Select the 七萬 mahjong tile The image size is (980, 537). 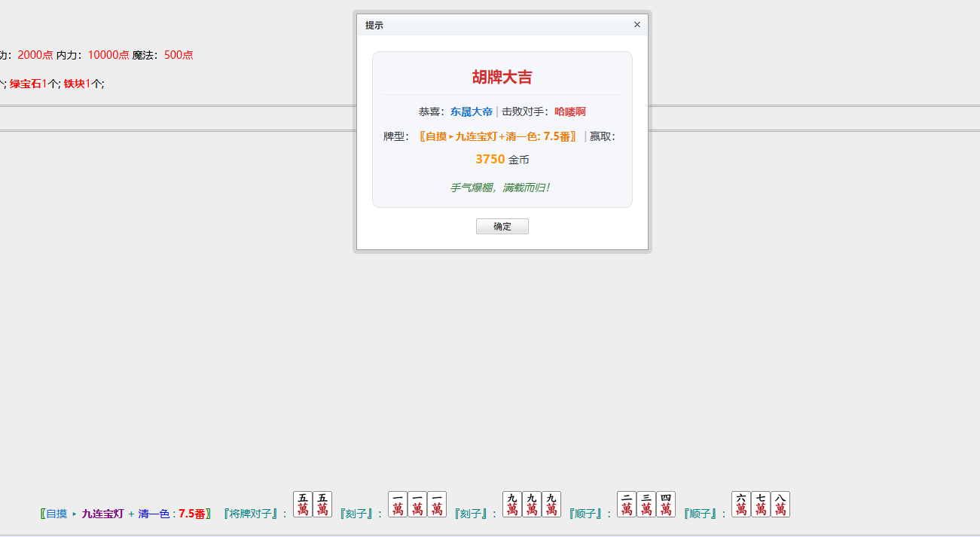(x=761, y=505)
